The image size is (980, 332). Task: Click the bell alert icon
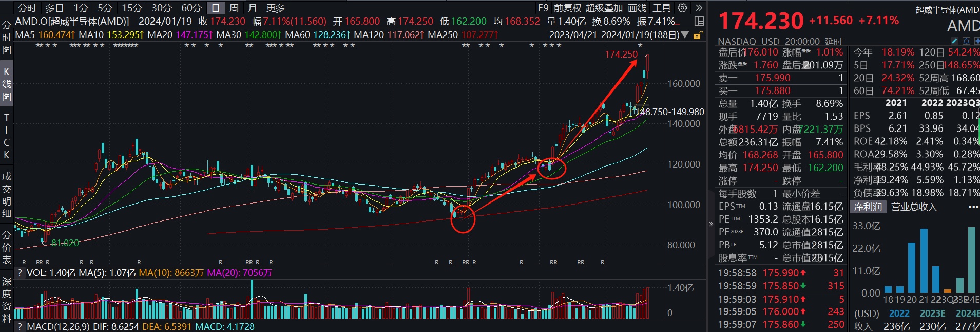(966, 41)
